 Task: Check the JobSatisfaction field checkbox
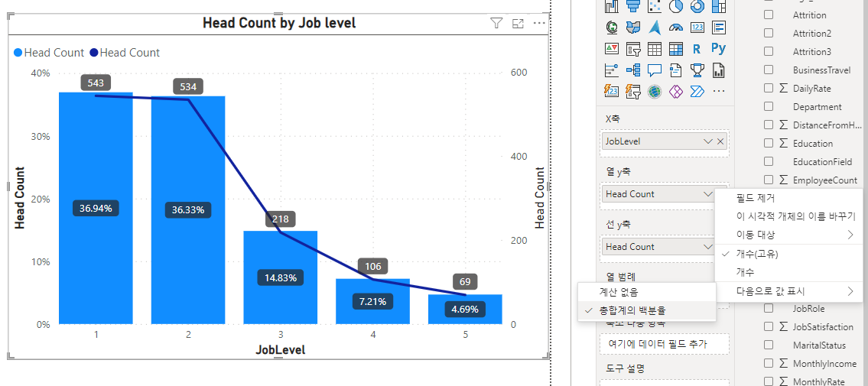pos(769,327)
